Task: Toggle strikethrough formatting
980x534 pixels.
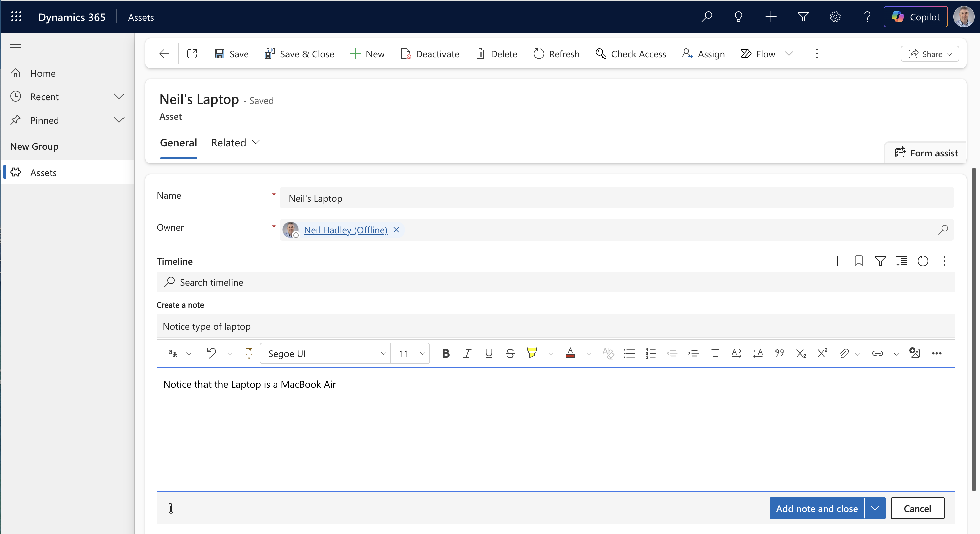Action: 510,353
